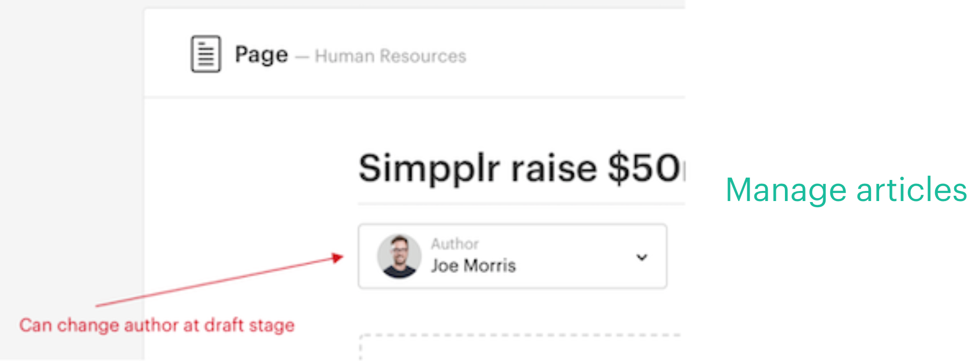Select the Joe Morris author name
This screenshot has height=361, width=980.
473,266
